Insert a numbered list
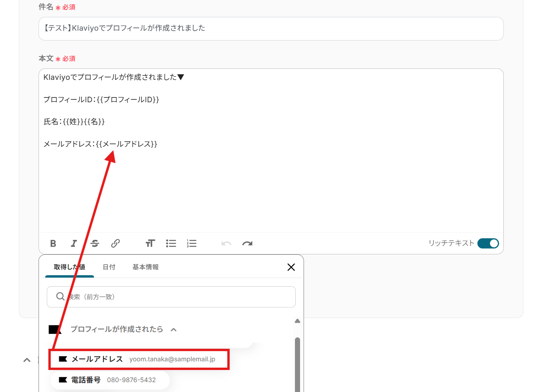 click(192, 243)
